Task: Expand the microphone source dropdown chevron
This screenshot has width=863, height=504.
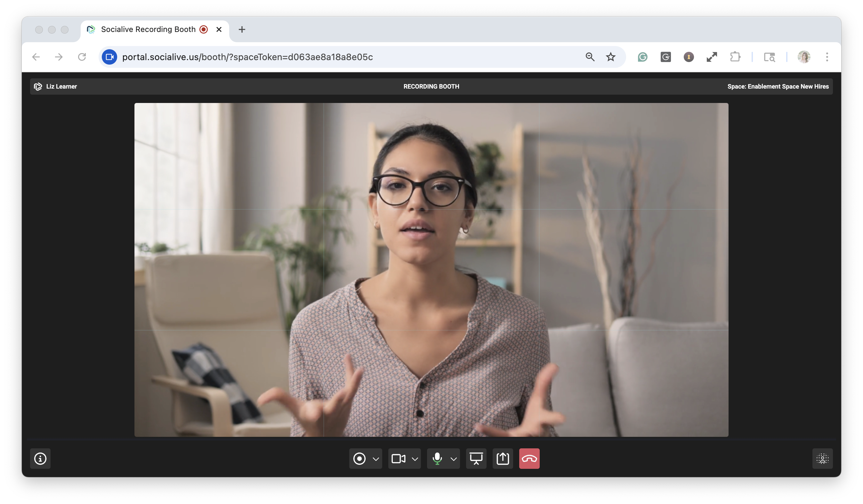Action: [453, 459]
